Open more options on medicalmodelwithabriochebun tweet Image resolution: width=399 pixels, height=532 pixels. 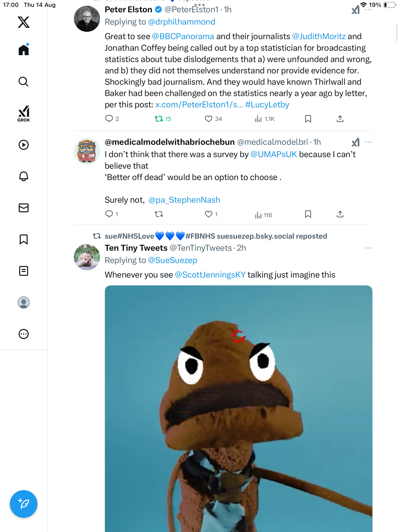[368, 142]
